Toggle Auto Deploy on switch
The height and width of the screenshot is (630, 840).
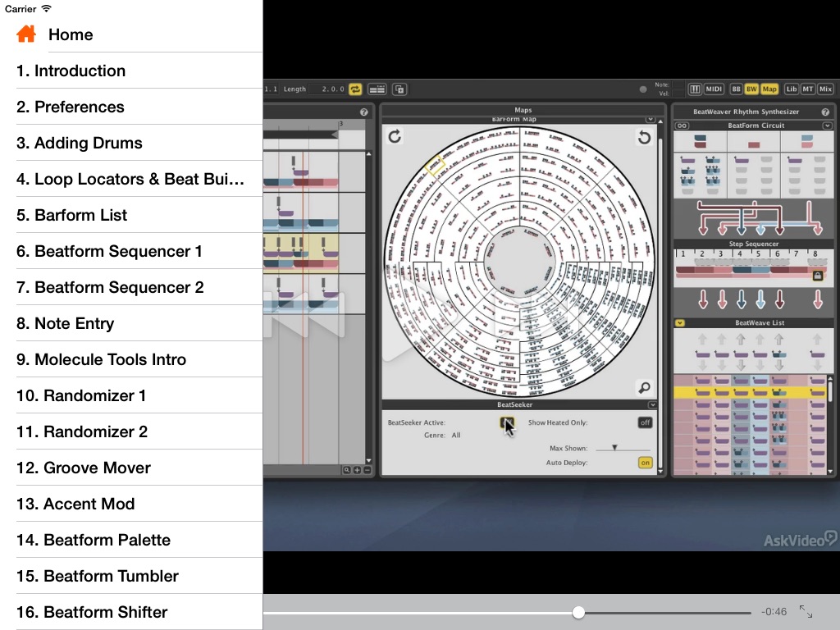coord(646,463)
